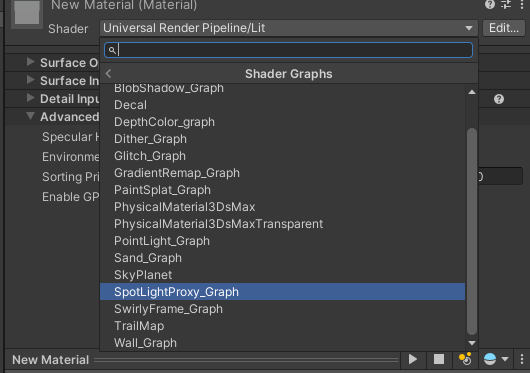The height and width of the screenshot is (373, 530).
Task: Click the Specular Highlights label
Action: (71, 137)
